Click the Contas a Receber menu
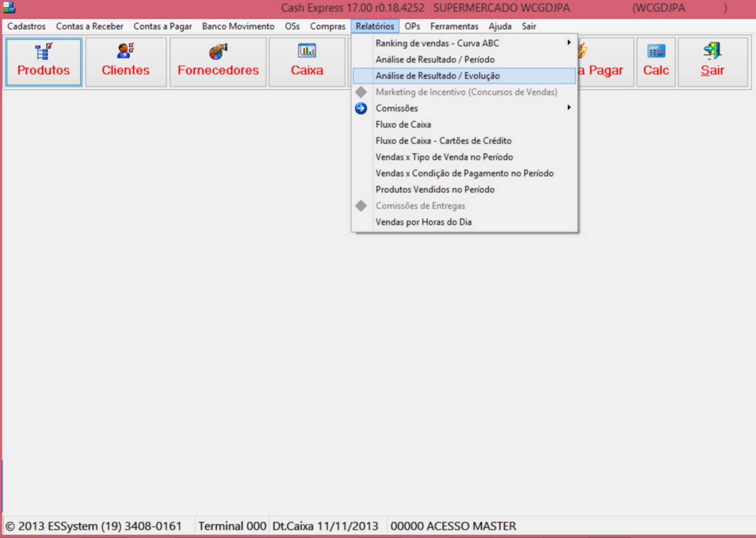756x538 pixels. 89,26
